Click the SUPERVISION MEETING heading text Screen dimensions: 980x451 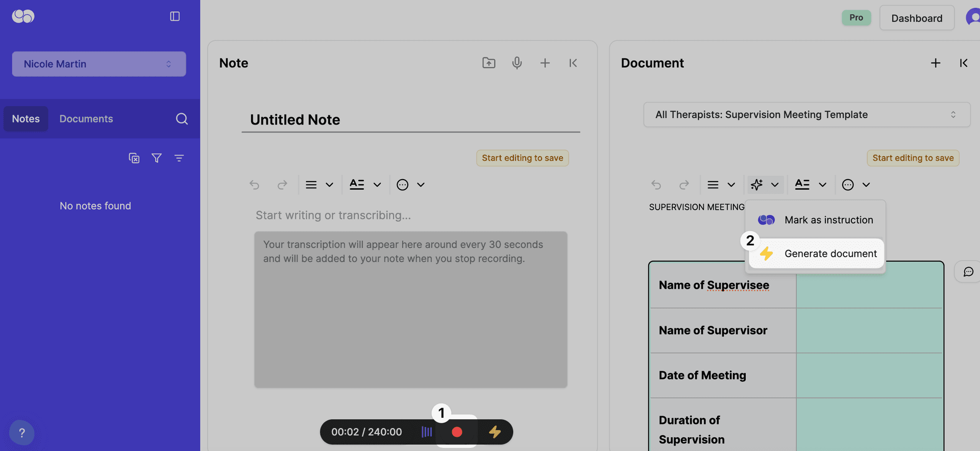(x=697, y=207)
